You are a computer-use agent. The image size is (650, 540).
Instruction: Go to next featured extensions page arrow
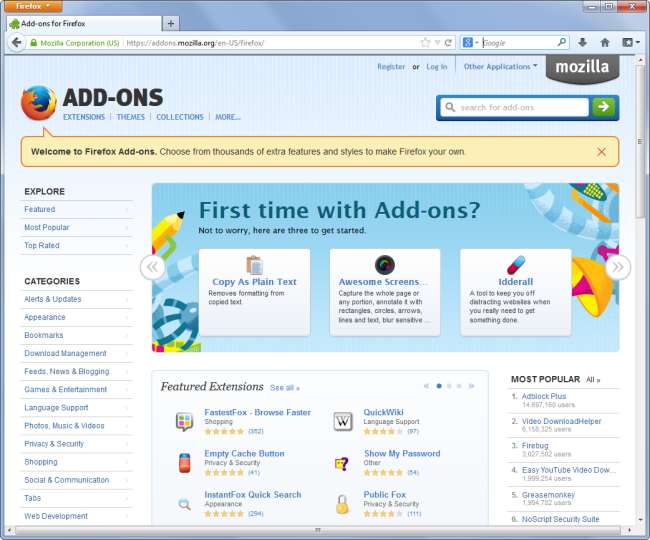click(471, 386)
